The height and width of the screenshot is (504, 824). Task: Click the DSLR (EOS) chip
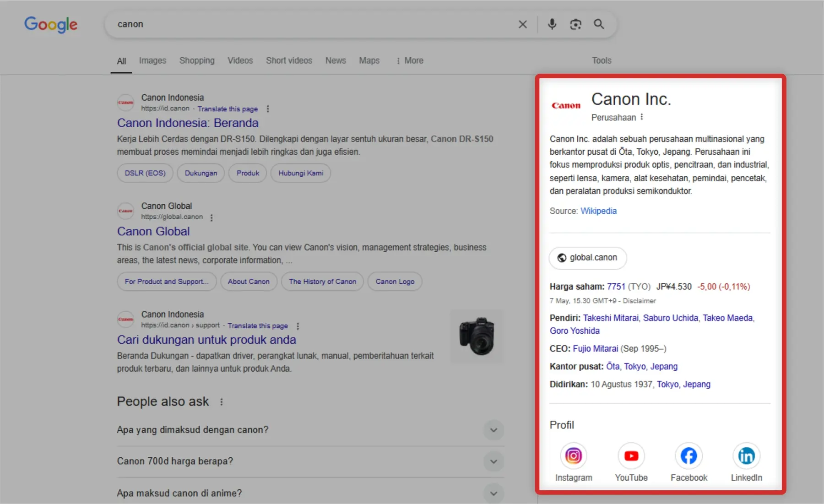pyautogui.click(x=145, y=173)
